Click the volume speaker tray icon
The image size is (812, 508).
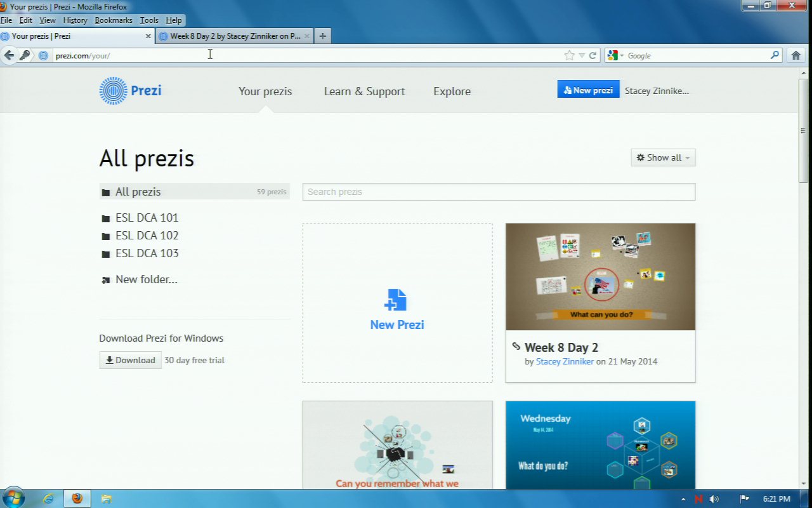click(x=714, y=499)
